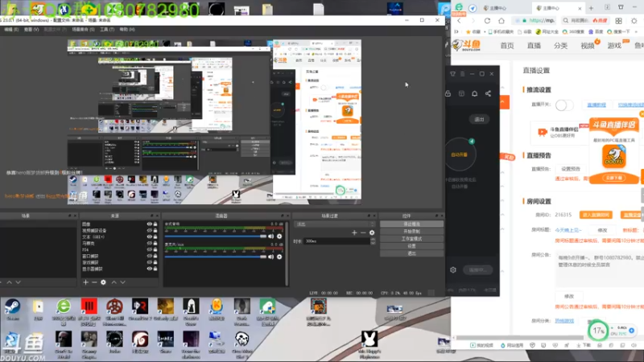Open layout icon next to the bell

tap(461, 93)
